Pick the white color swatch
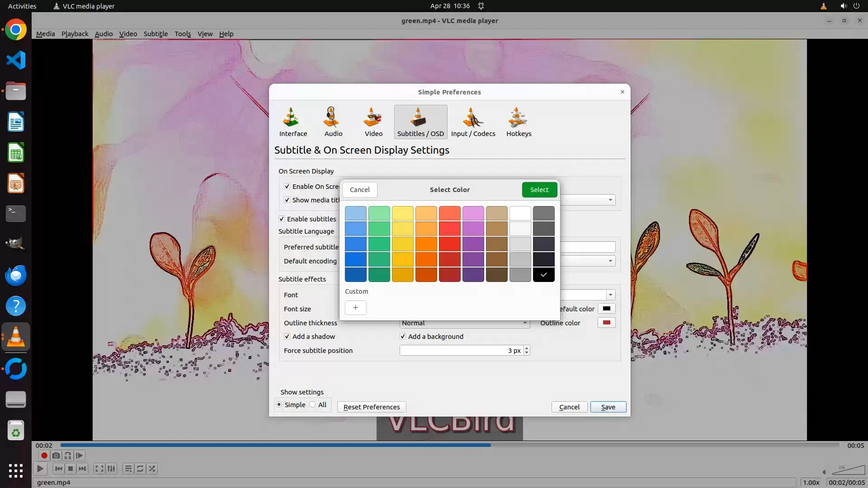Image resolution: width=868 pixels, height=488 pixels. 520,213
